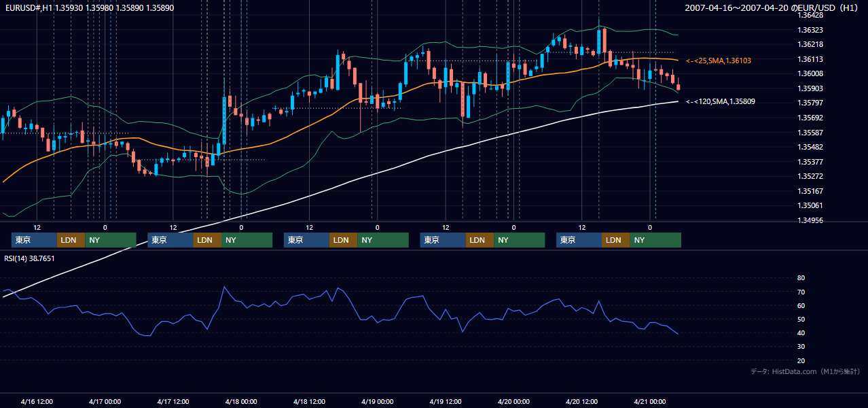This screenshot has width=868, height=408.
Task: Click price axis label 1.35692
Action: tap(810, 118)
